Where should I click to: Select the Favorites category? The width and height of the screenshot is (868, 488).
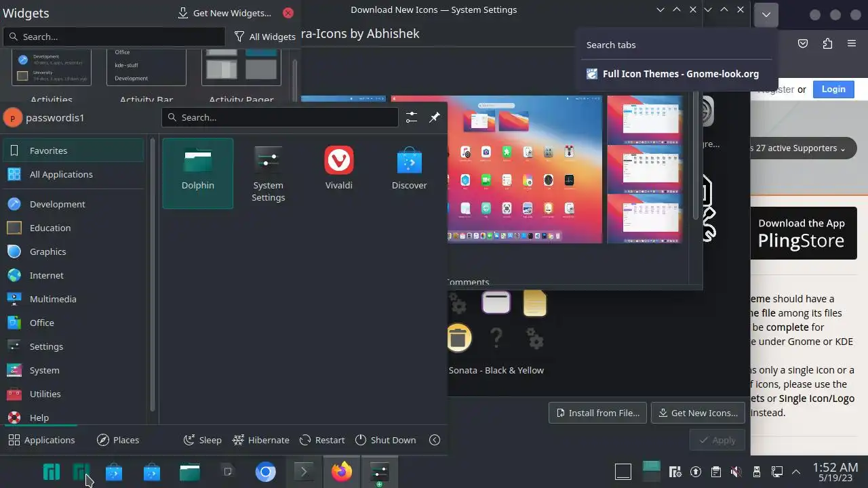click(73, 150)
